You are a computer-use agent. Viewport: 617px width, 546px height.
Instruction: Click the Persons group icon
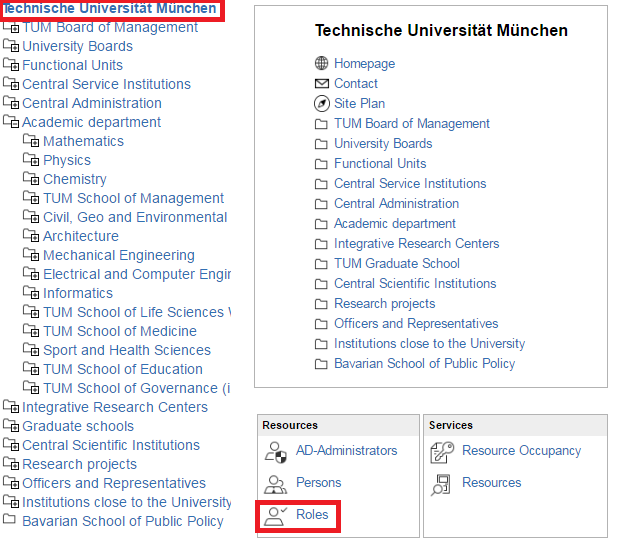275,484
